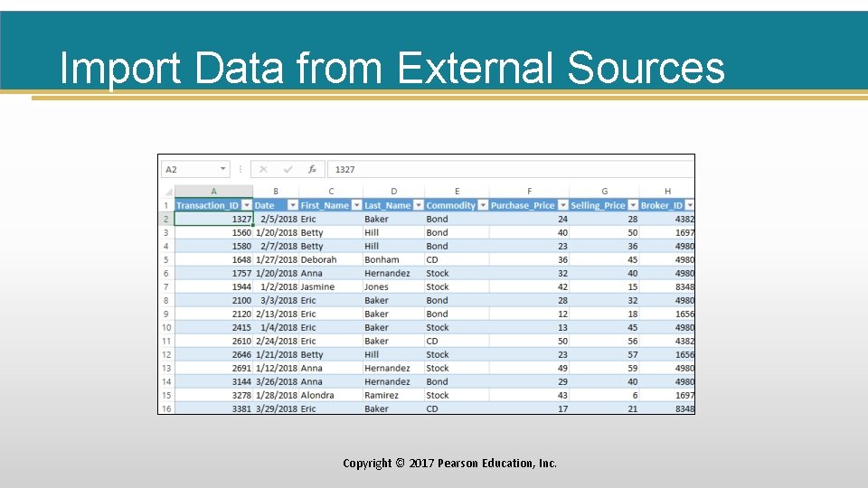868x488 pixels.
Task: Click the Transaction_ID header cell
Action: click(213, 205)
